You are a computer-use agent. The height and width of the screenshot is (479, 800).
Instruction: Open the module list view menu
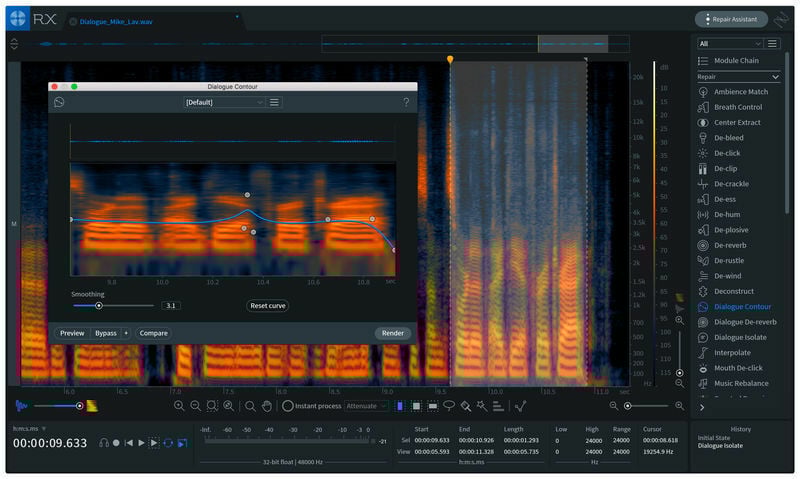[x=772, y=44]
